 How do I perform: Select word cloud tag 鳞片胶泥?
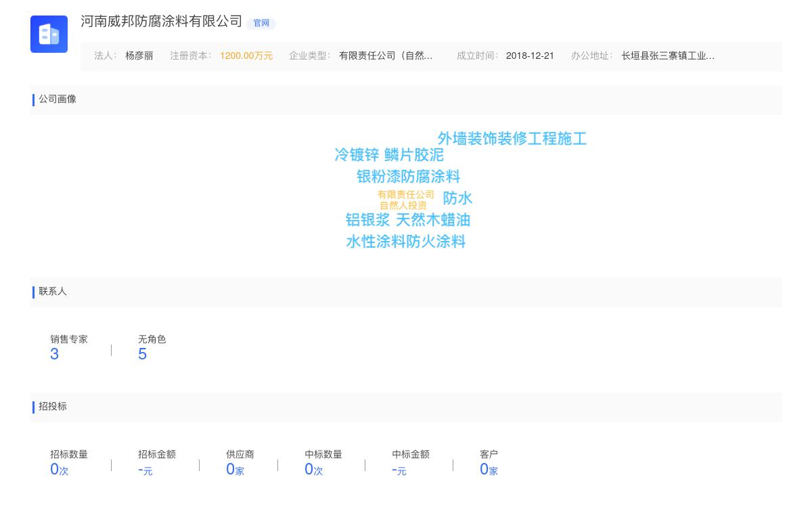pyautogui.click(x=414, y=155)
